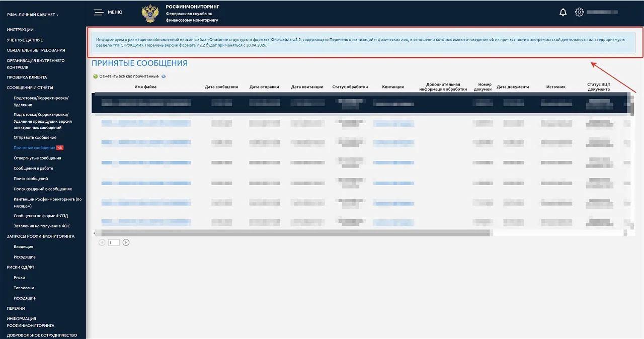Click the hamburger МЕНЮ icon
Image resolution: width=644 pixels, height=339 pixels.
coord(99,12)
